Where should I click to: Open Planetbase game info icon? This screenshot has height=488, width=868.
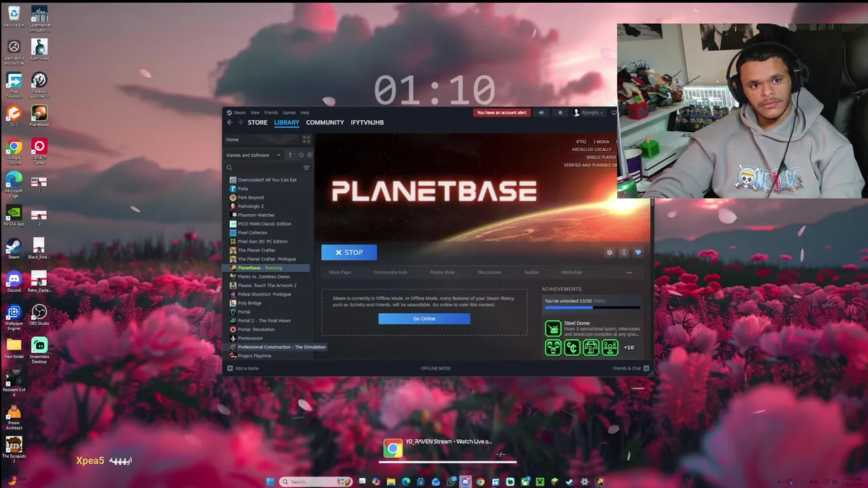pos(624,252)
